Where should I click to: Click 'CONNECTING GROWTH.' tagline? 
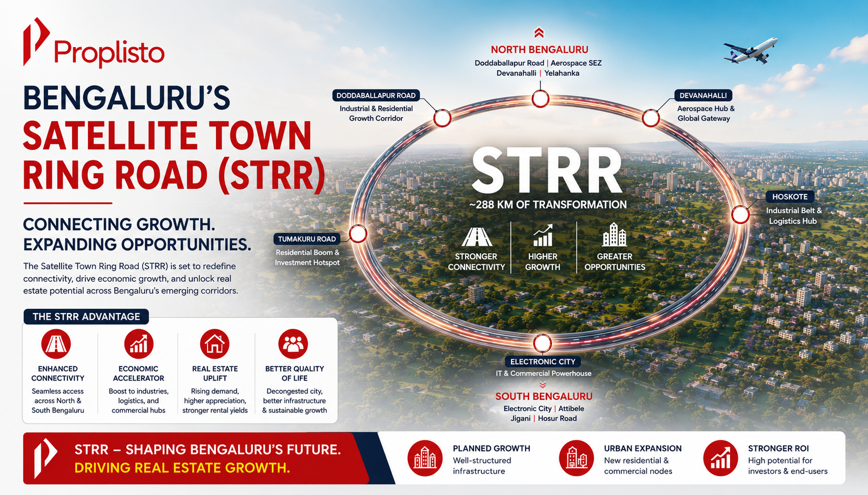click(x=119, y=225)
